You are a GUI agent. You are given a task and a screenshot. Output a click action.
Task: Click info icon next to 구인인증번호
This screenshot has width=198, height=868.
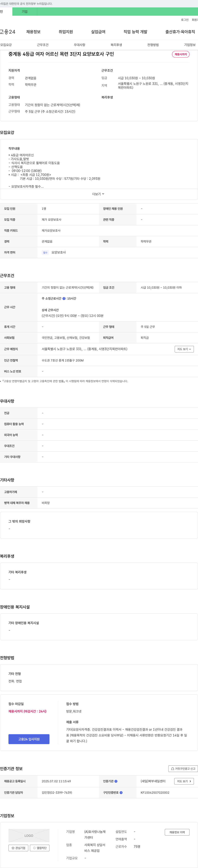[x=121, y=792]
